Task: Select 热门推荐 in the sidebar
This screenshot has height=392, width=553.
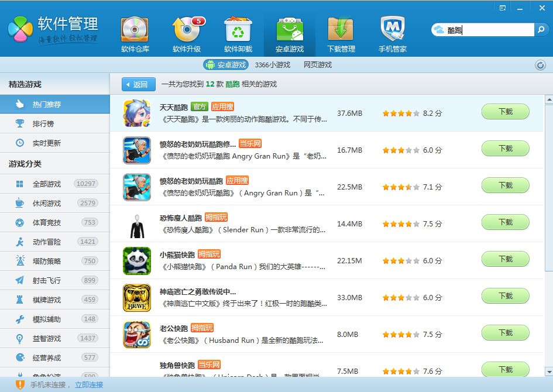Action: click(55, 104)
